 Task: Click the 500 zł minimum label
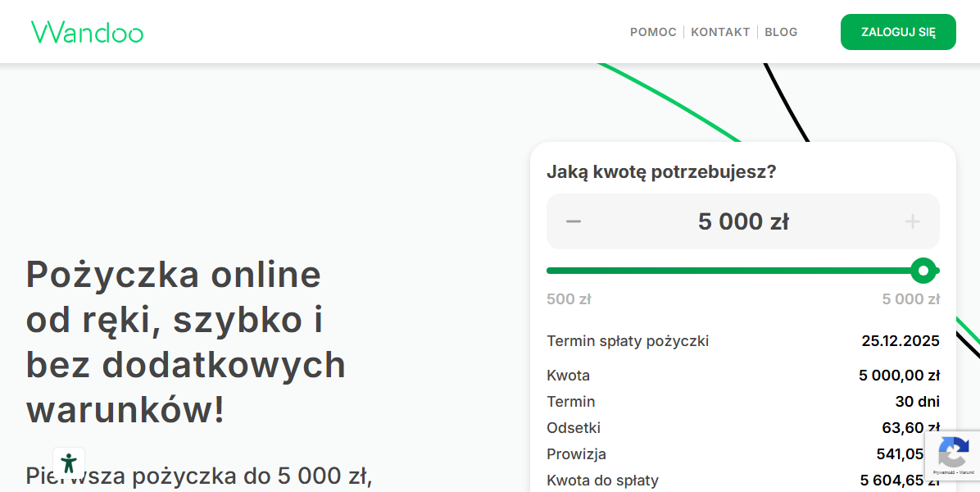569,299
